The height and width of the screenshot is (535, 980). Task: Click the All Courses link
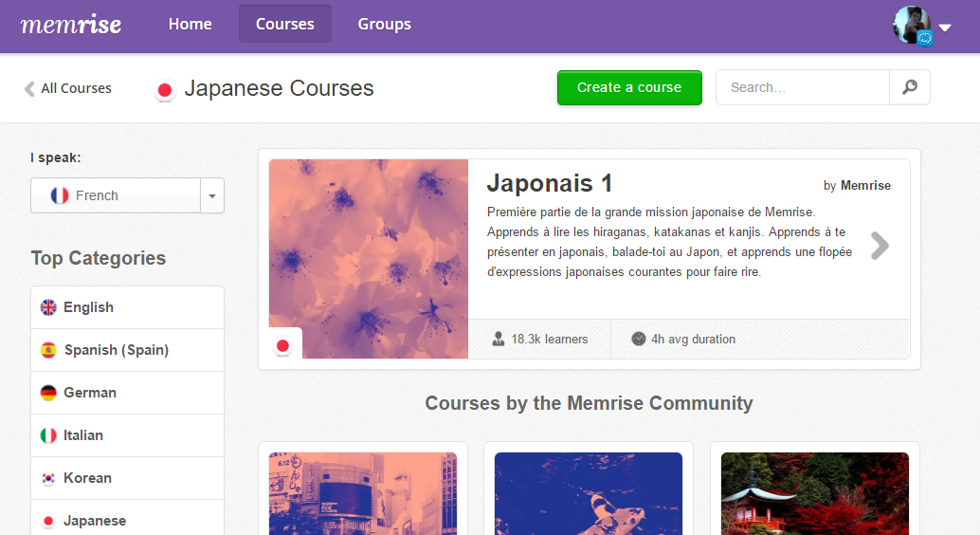(x=76, y=89)
